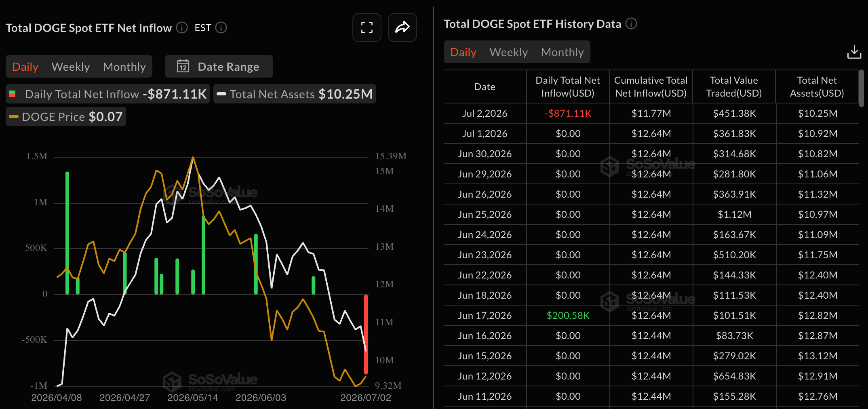Click 2026/05/14 axis date label
This screenshot has width=868, height=409.
[x=193, y=398]
